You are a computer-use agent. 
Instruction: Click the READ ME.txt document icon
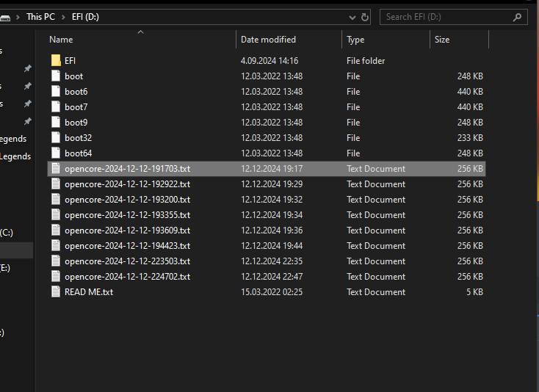coord(56,292)
